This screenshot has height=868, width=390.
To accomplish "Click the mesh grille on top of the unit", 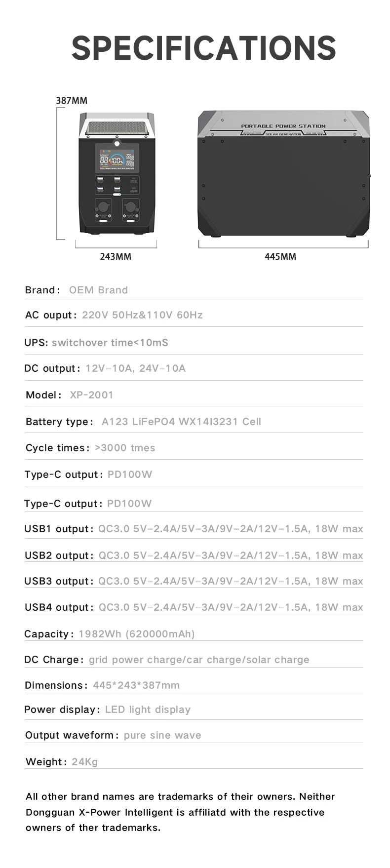I will click(x=117, y=127).
